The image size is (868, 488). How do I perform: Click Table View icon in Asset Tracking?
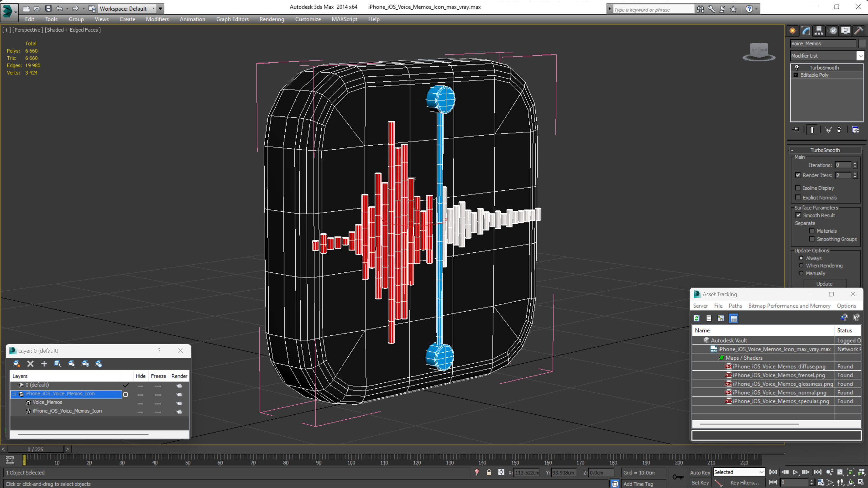[x=734, y=318]
